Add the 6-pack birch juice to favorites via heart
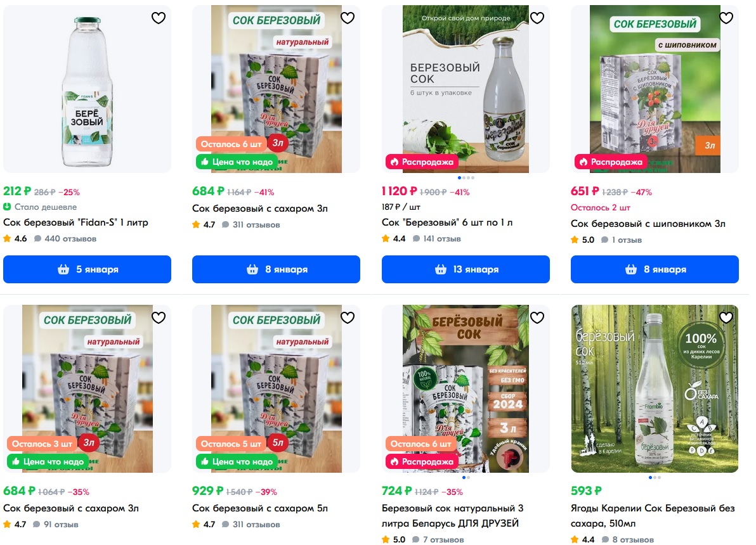Image resolution: width=756 pixels, height=545 pixels. coord(537,18)
